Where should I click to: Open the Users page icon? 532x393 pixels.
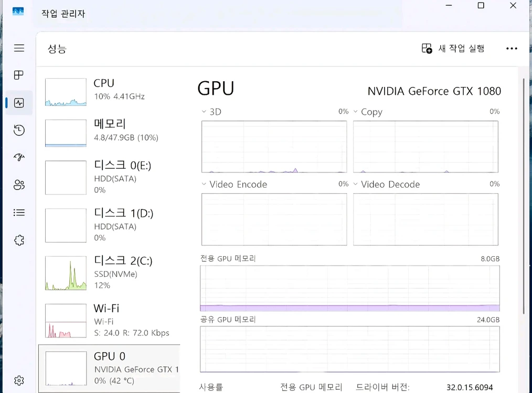pyautogui.click(x=19, y=185)
